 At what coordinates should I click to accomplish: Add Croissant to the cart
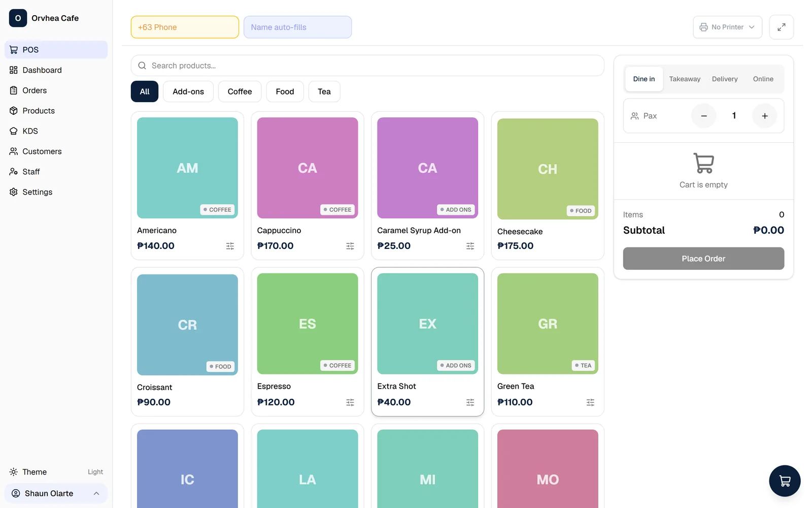click(187, 342)
